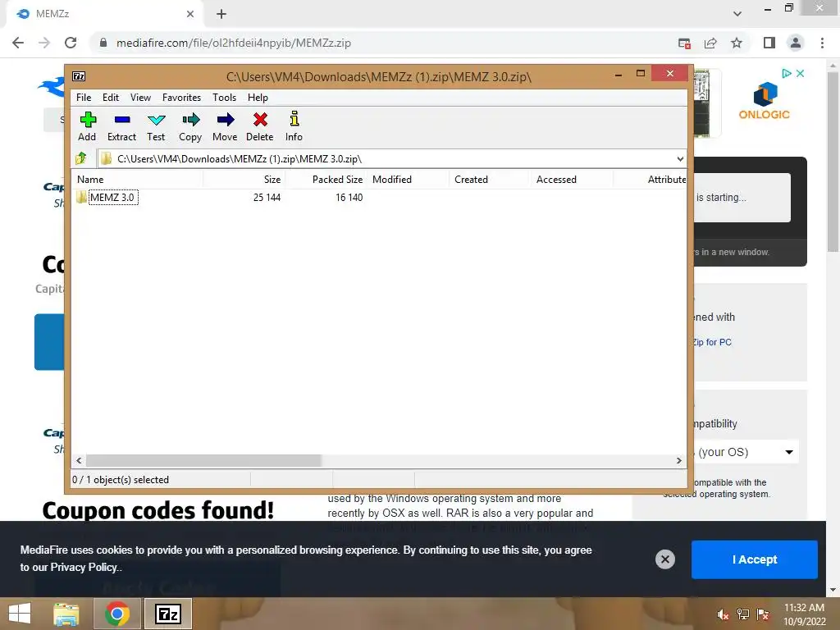Sort by Packed Size column header
840x630 pixels.
326,180
